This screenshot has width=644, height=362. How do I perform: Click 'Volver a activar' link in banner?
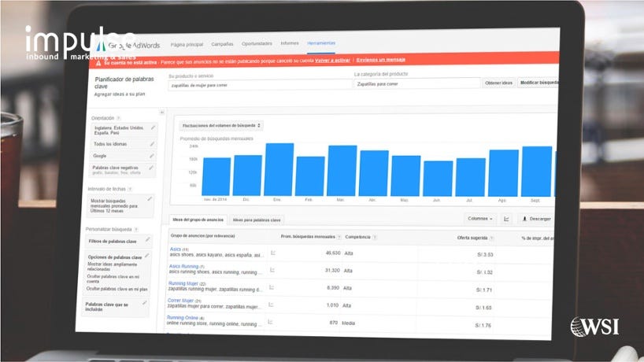(x=332, y=61)
